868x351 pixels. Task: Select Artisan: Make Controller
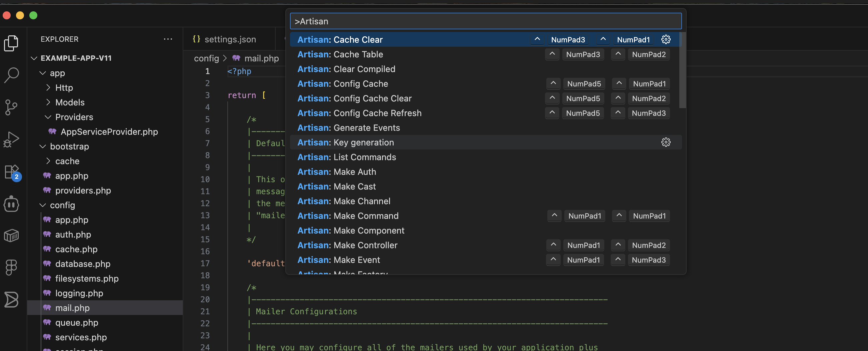(x=485, y=245)
